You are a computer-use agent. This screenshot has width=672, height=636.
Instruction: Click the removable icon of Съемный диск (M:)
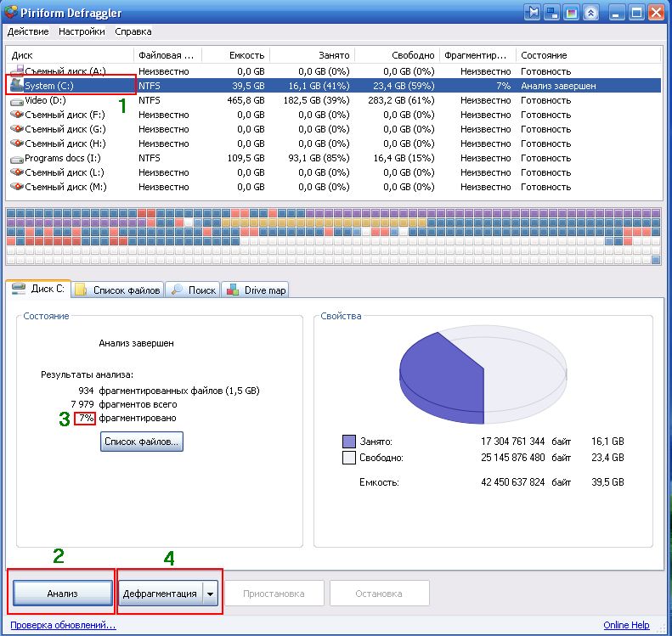(x=17, y=187)
